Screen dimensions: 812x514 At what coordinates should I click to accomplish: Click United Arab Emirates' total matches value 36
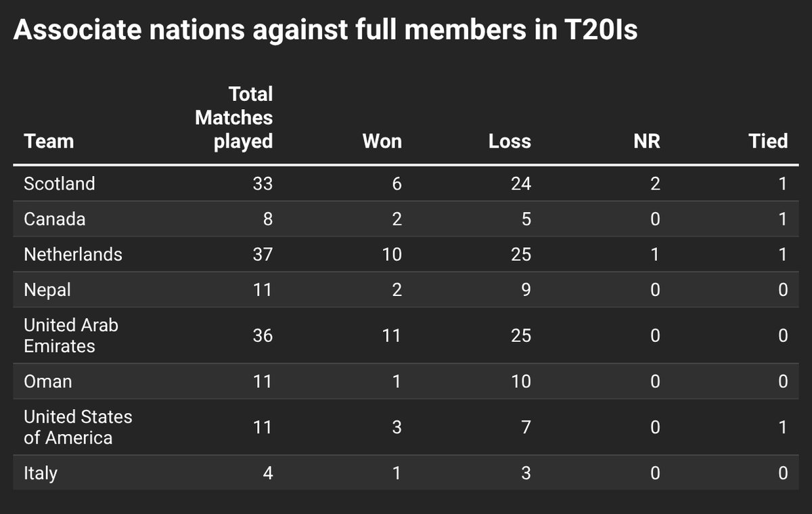[x=262, y=335]
